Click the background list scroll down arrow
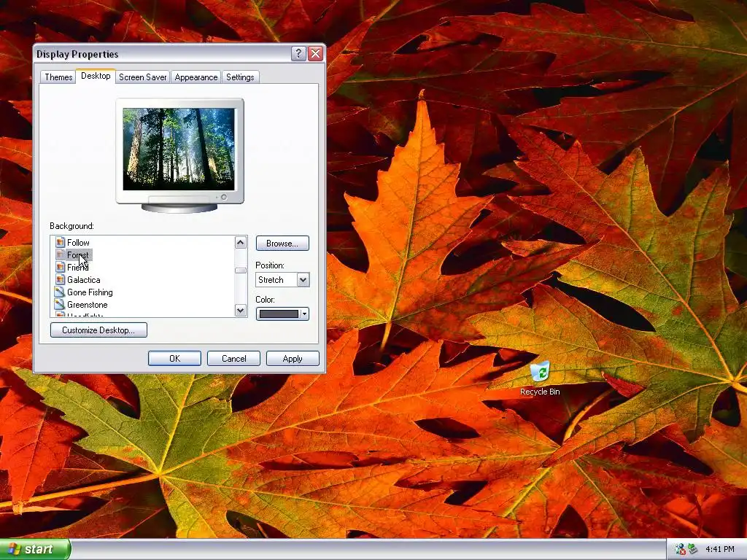This screenshot has height=560, width=747. (x=241, y=311)
